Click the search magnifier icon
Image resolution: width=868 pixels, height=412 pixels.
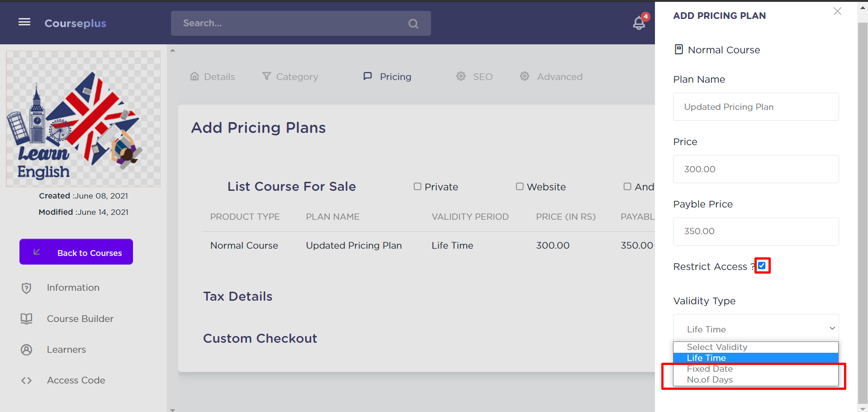(x=413, y=24)
